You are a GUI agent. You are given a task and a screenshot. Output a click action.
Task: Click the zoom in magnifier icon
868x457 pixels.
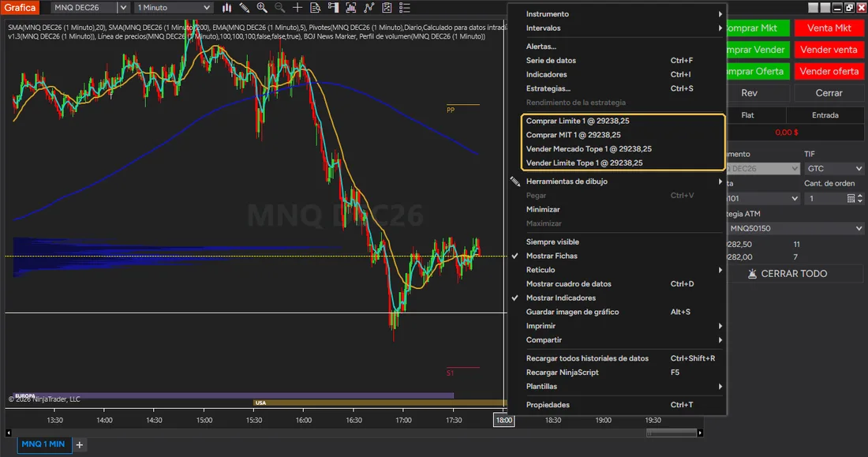coord(262,8)
